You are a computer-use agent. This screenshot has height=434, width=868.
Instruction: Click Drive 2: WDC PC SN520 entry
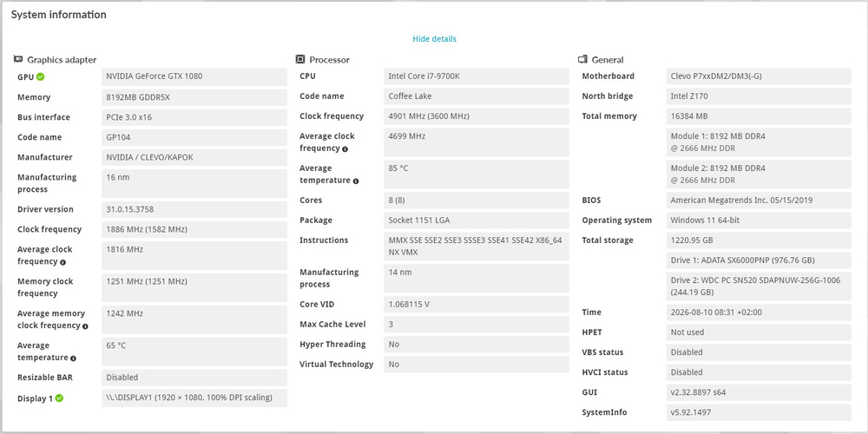(x=759, y=286)
